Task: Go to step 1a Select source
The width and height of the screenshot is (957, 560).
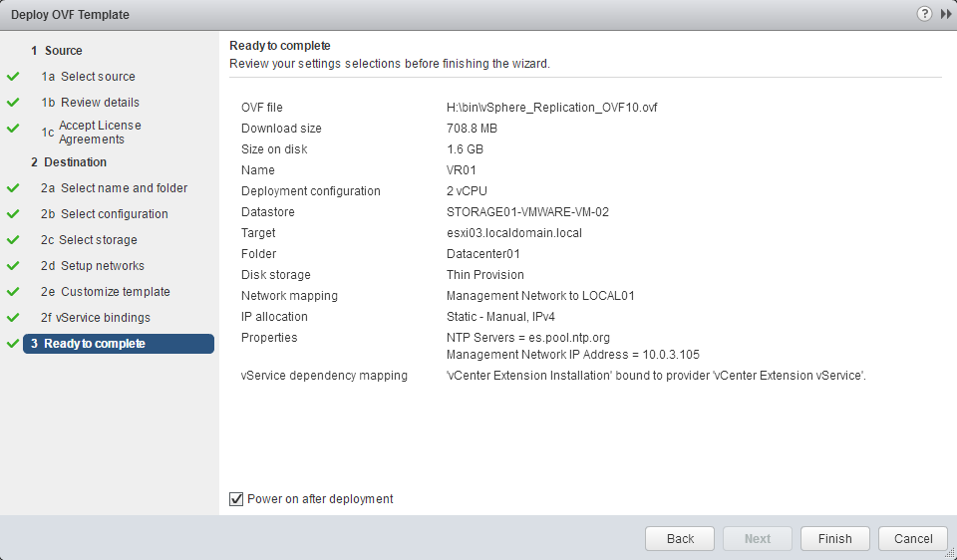Action: 98,77
